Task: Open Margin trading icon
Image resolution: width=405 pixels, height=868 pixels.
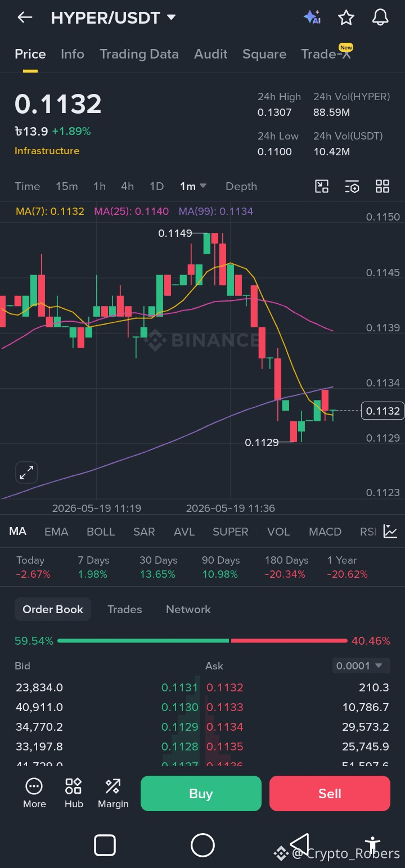Action: 113,793
